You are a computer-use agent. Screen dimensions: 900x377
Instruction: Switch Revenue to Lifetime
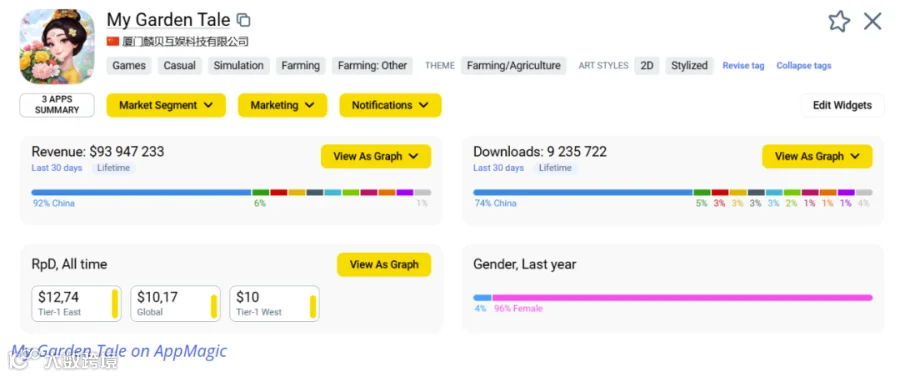(x=113, y=168)
